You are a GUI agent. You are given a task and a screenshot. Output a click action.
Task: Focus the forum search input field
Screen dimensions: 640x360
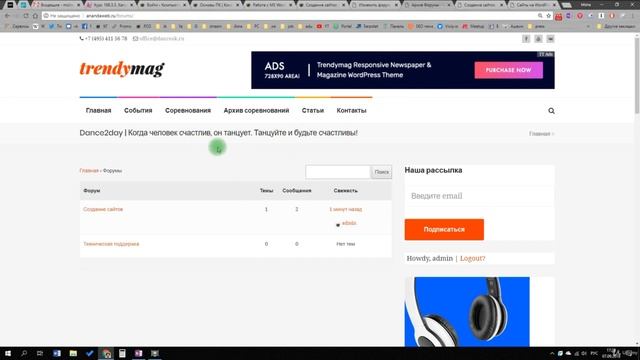338,172
